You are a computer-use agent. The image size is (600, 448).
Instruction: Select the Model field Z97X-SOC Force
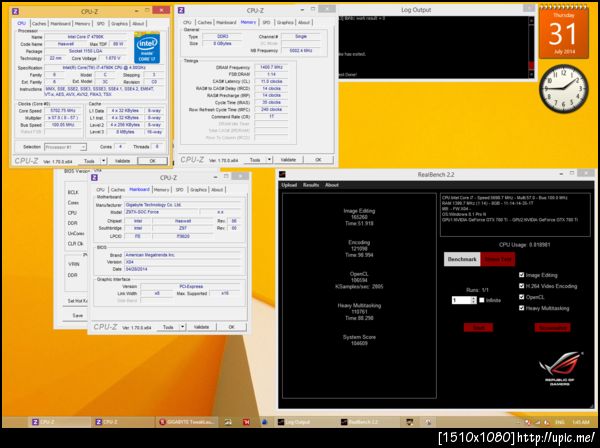click(161, 212)
